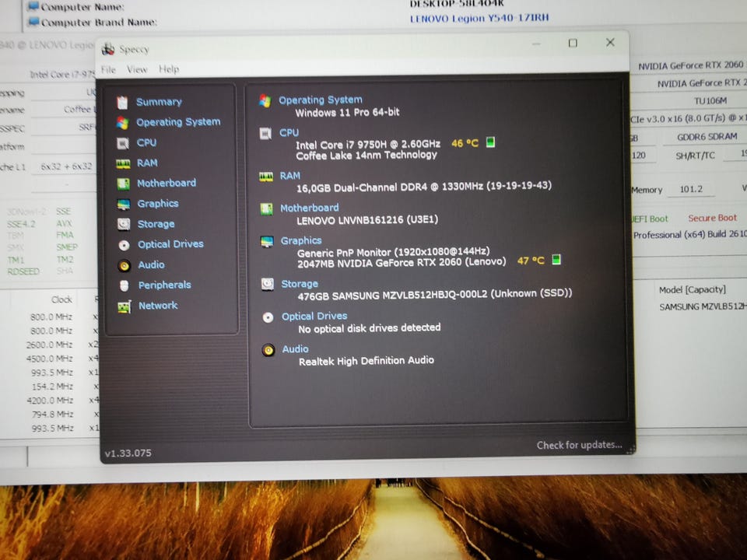Image resolution: width=747 pixels, height=560 pixels.
Task: Click the Graphics heading link in summary
Action: (300, 241)
